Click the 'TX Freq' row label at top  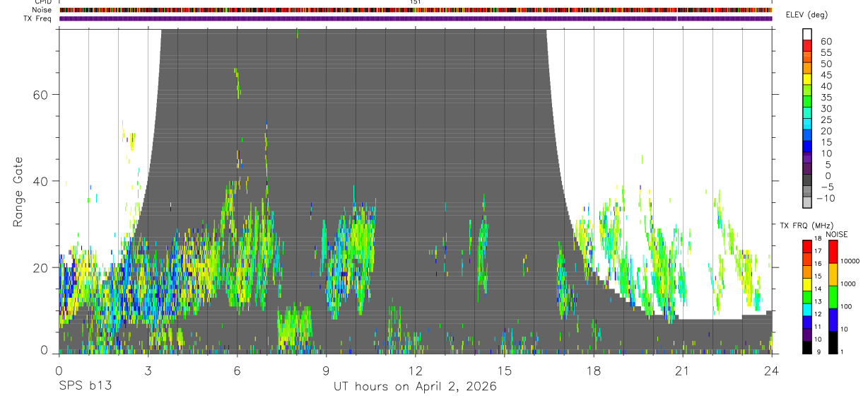click(38, 18)
